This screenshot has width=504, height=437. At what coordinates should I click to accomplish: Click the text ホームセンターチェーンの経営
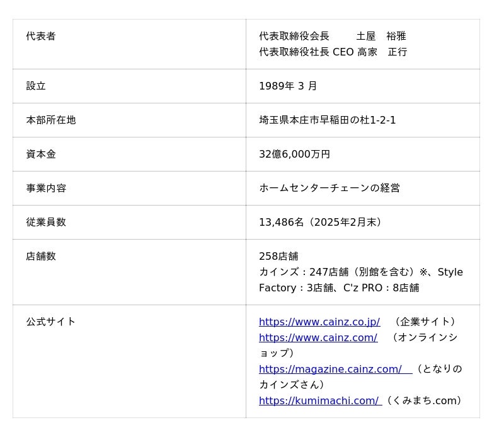[x=329, y=188]
